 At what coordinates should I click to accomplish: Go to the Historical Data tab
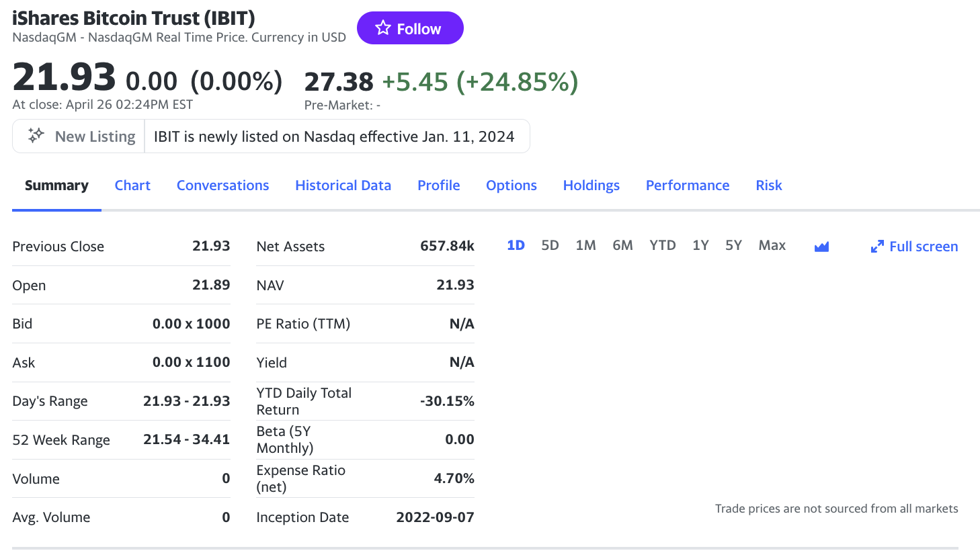(x=343, y=185)
